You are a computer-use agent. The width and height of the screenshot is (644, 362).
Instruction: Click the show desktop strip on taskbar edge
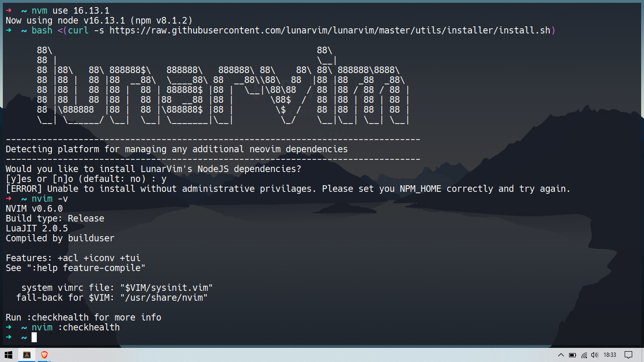click(643, 355)
